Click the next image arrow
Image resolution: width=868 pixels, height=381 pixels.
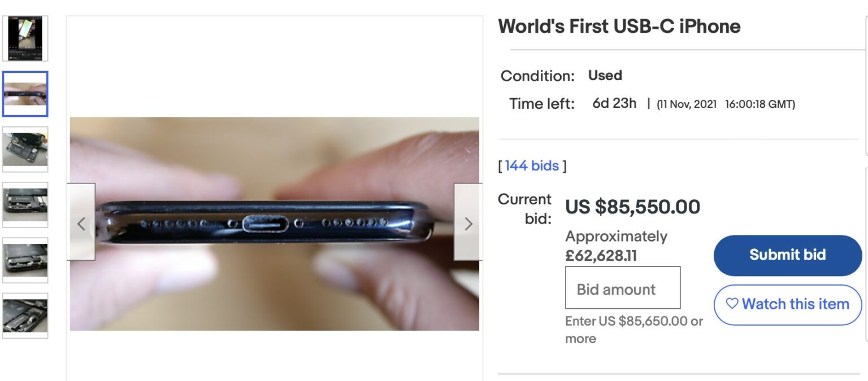[x=468, y=224]
